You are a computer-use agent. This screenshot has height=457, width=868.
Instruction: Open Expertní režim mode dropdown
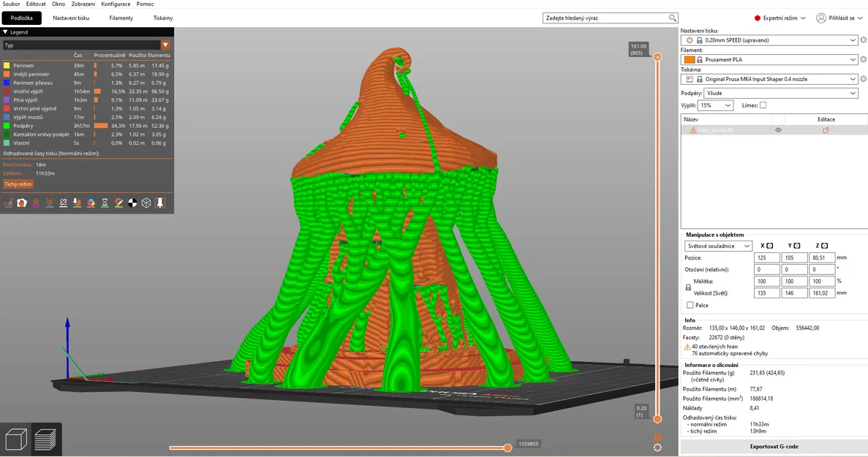(780, 18)
